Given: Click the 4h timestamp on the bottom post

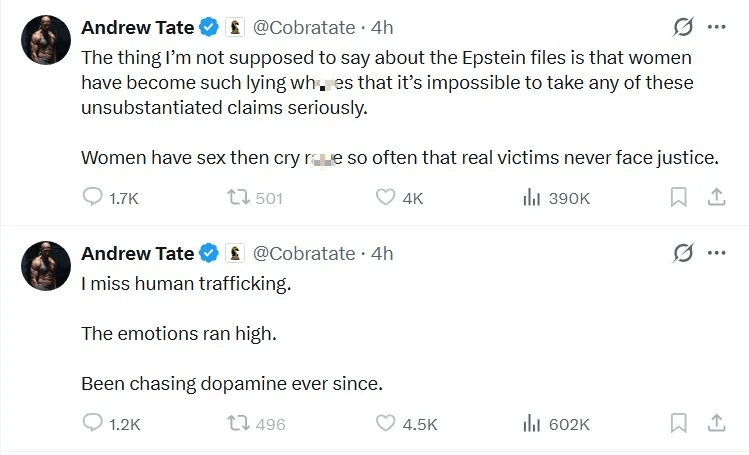Looking at the screenshot, I should 382,254.
